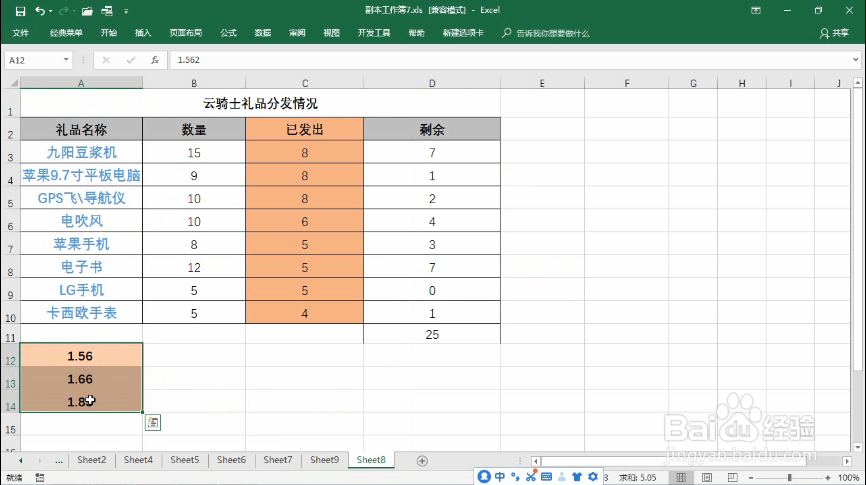Click the zoom slider handle
This screenshot has height=485, width=866.
click(790, 477)
